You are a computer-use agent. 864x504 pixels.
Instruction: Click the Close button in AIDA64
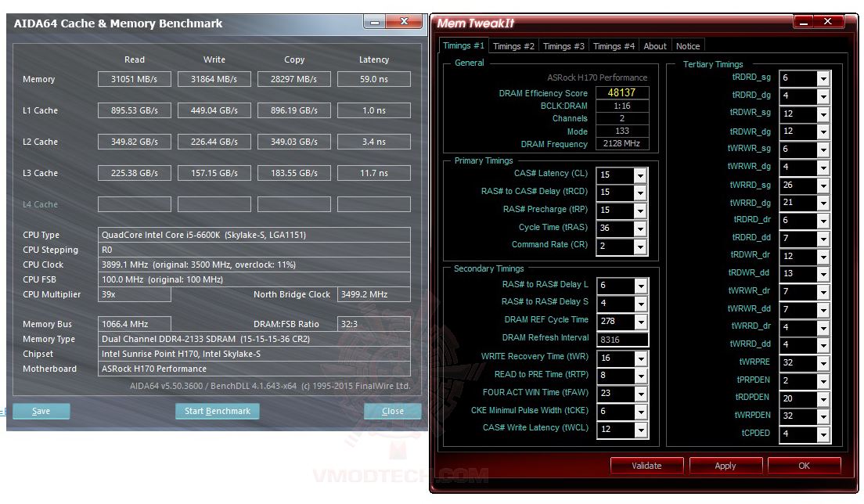pyautogui.click(x=392, y=411)
